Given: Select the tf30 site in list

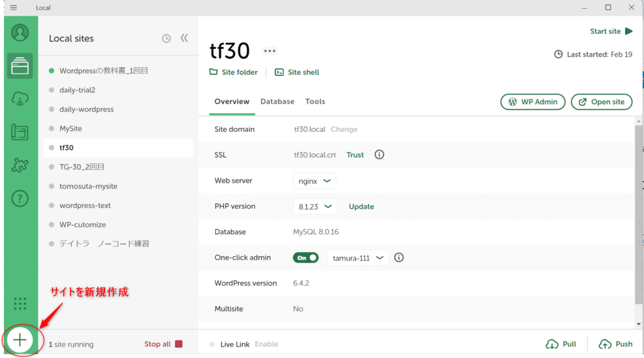Looking at the screenshot, I should pyautogui.click(x=118, y=148).
